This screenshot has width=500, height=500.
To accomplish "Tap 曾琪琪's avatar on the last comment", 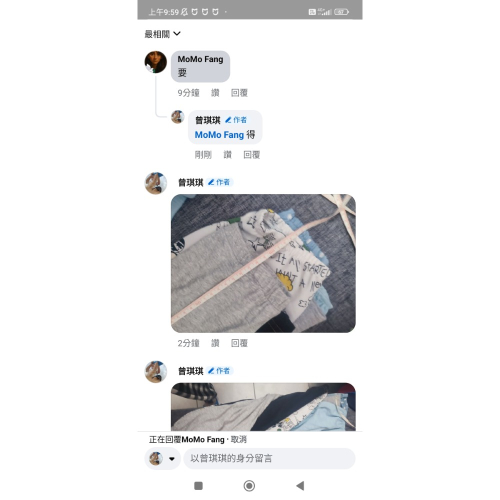I will pyautogui.click(x=156, y=371).
